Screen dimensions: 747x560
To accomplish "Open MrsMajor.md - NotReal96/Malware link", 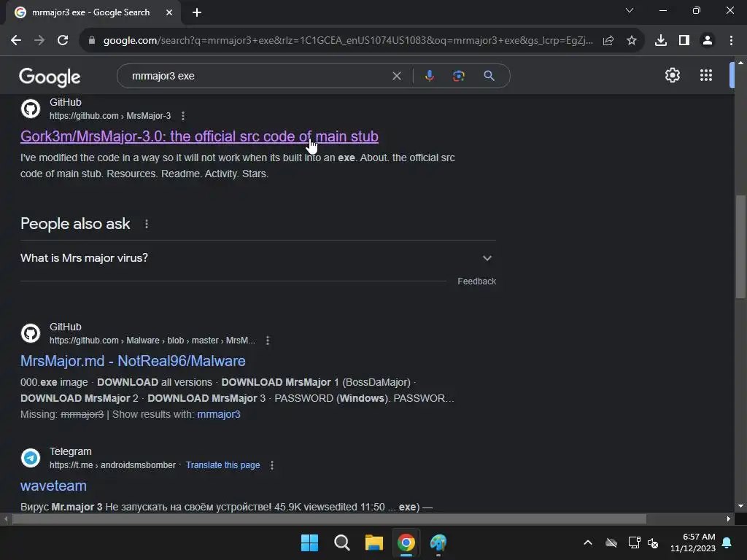I will tap(133, 361).
